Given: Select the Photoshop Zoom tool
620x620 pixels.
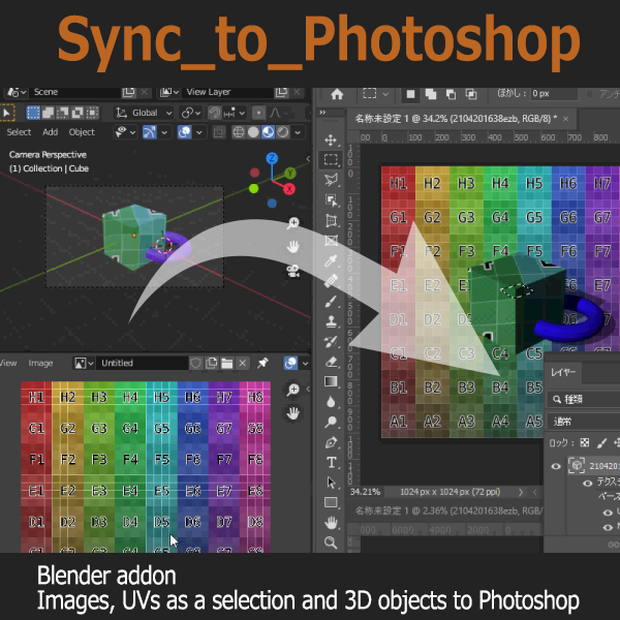Looking at the screenshot, I should (331, 542).
